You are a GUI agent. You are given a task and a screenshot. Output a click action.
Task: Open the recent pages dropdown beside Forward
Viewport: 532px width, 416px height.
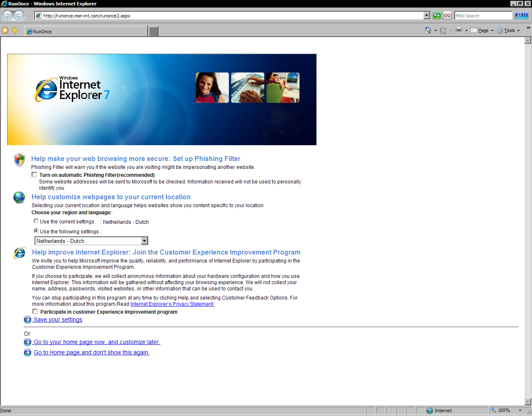(x=28, y=16)
